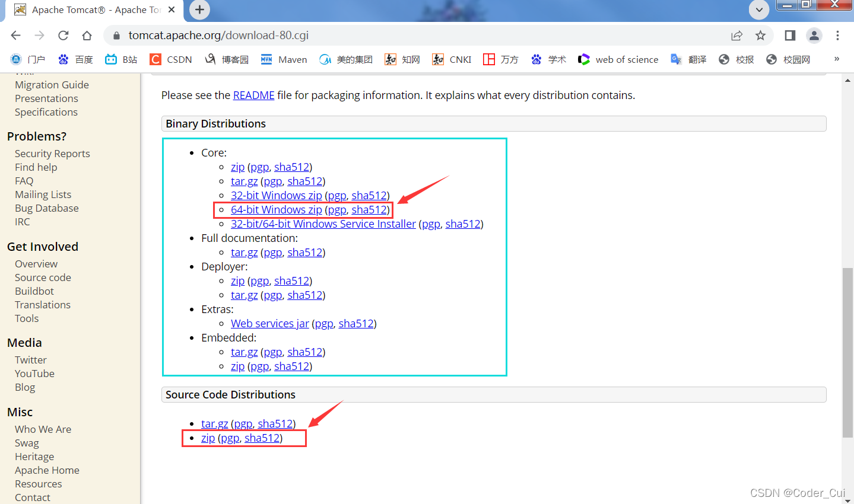Download the Web services jar
This screenshot has width=854, height=504.
270,323
